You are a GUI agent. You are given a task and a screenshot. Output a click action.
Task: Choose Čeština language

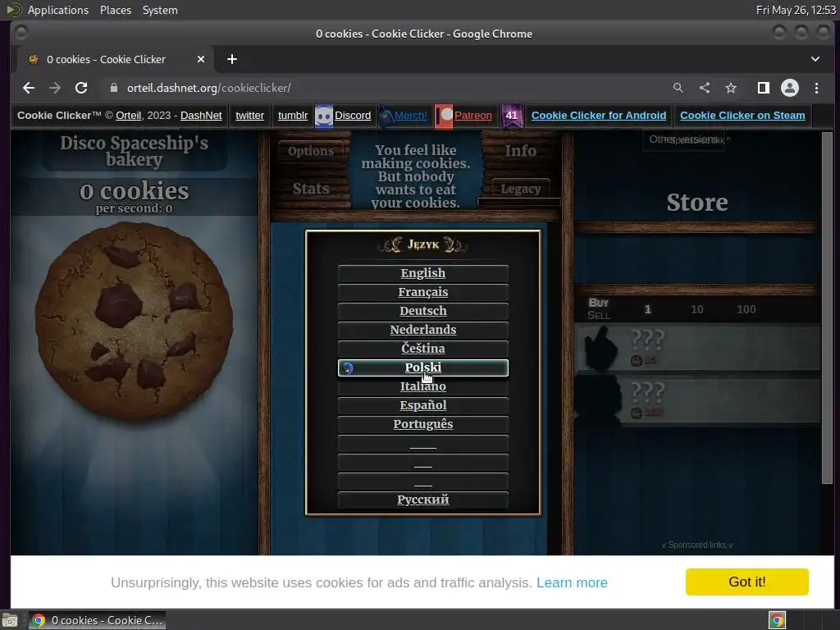[423, 349]
